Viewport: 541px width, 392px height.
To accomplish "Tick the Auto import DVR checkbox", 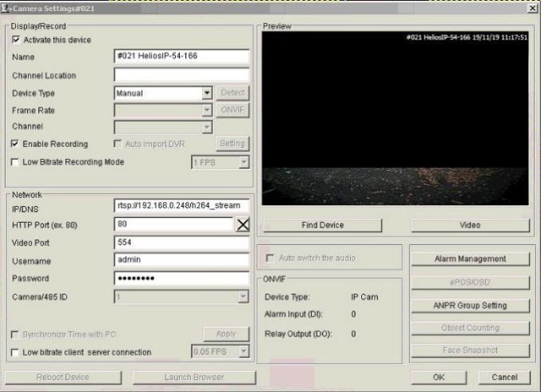I will 118,144.
